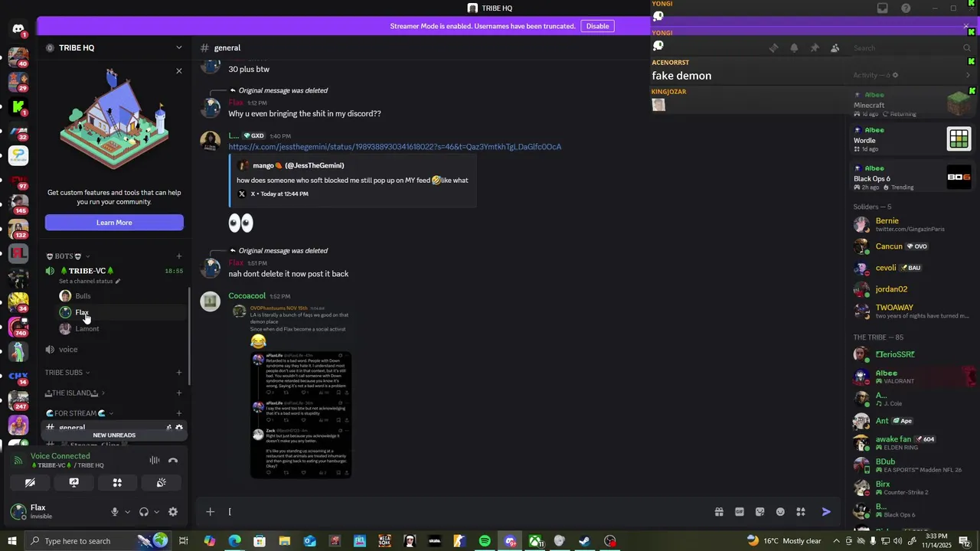Open Threads icon in channel header
The height and width of the screenshot is (551, 980).
click(773, 47)
